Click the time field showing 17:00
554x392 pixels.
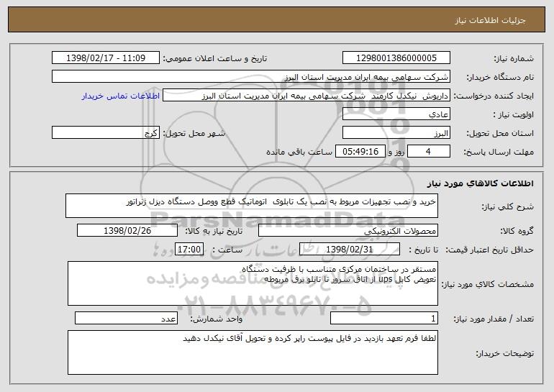pos(189,250)
